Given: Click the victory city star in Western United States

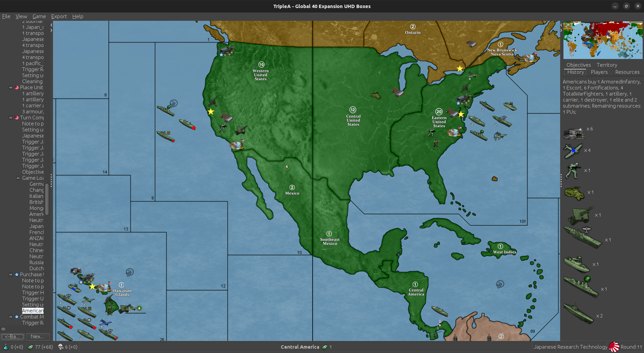Looking at the screenshot, I should coord(211,111).
